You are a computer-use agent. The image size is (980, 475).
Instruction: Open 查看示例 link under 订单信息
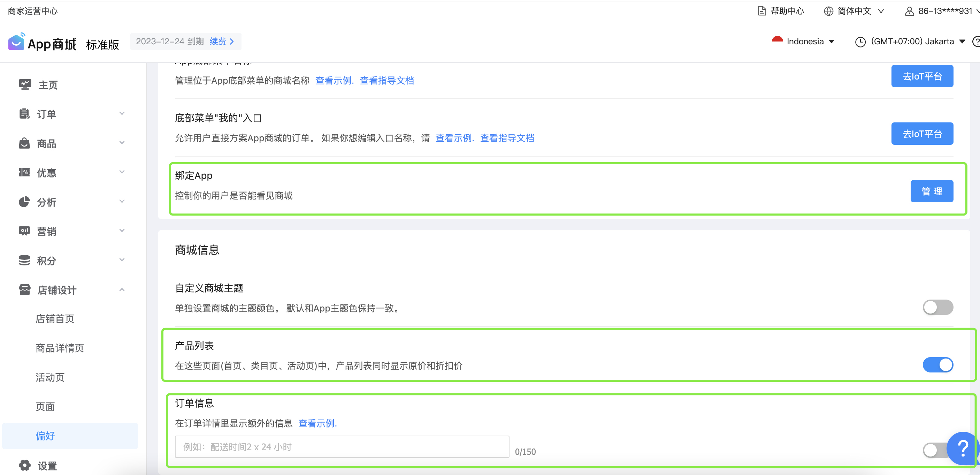point(317,423)
